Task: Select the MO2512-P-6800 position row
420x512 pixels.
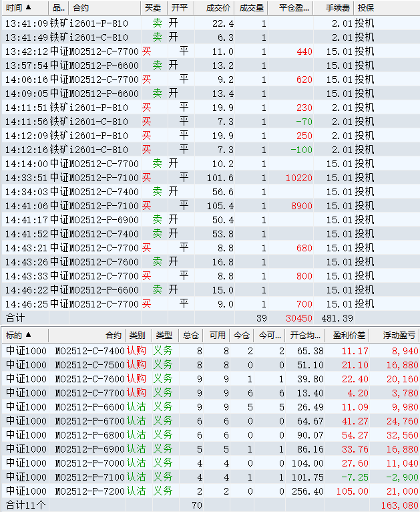Action: pyautogui.click(x=210, y=435)
